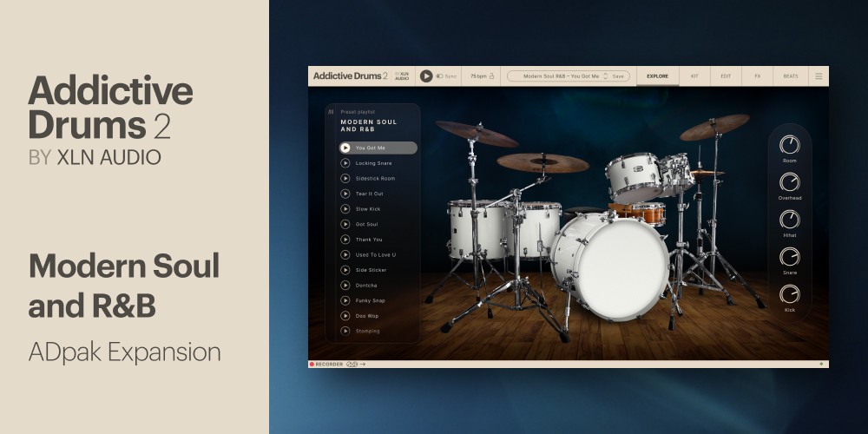Click the Room level knob
Image resolution: width=868 pixels, height=434 pixels.
point(789,145)
